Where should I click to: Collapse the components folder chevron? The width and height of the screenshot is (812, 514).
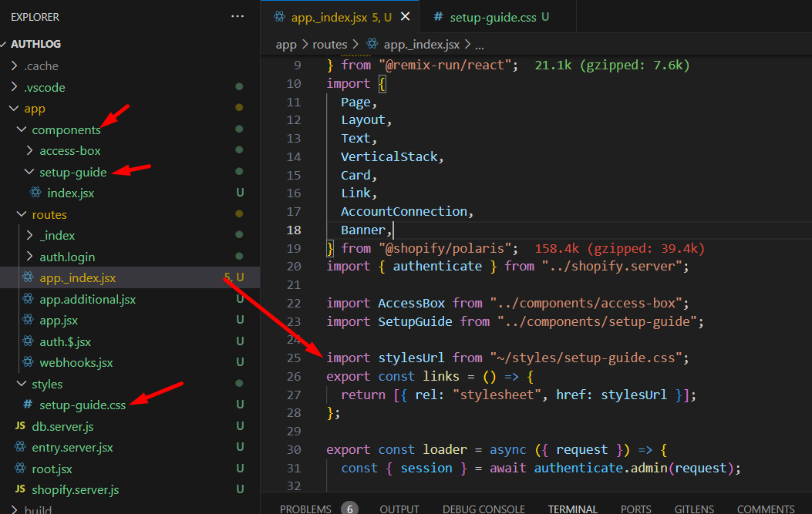tap(22, 129)
